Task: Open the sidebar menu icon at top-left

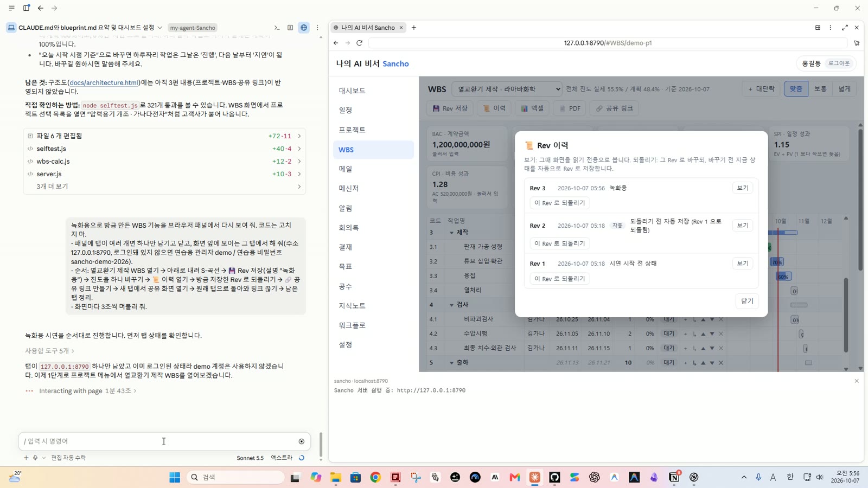Action: pos(11,8)
